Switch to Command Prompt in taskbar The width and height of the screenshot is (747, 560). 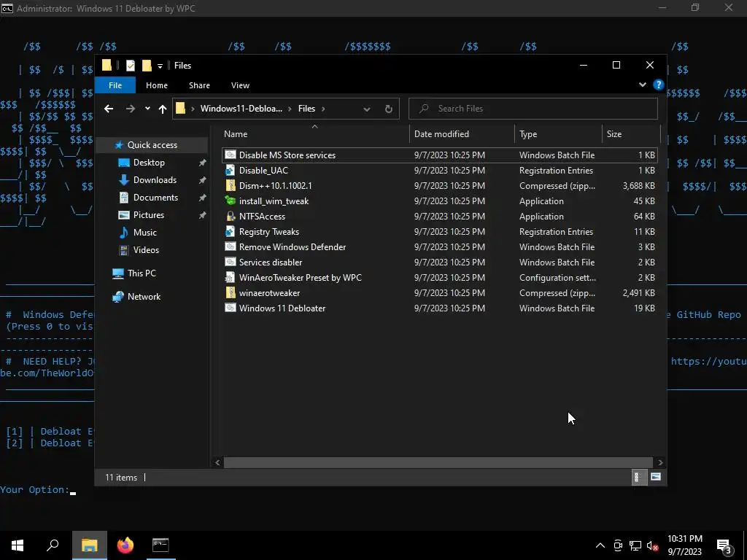[x=160, y=545]
